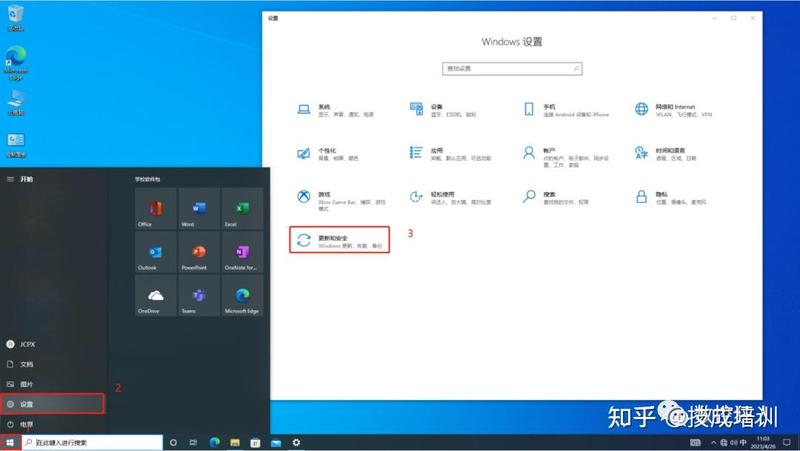Open Task View on the taskbar
Image resolution: width=800 pixels, height=451 pixels.
point(193,442)
